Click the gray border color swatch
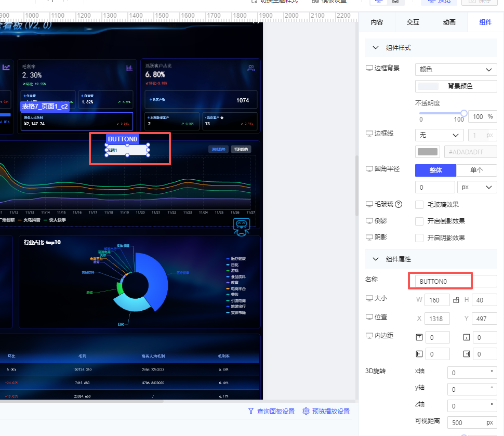The image size is (504, 436). pyautogui.click(x=428, y=152)
